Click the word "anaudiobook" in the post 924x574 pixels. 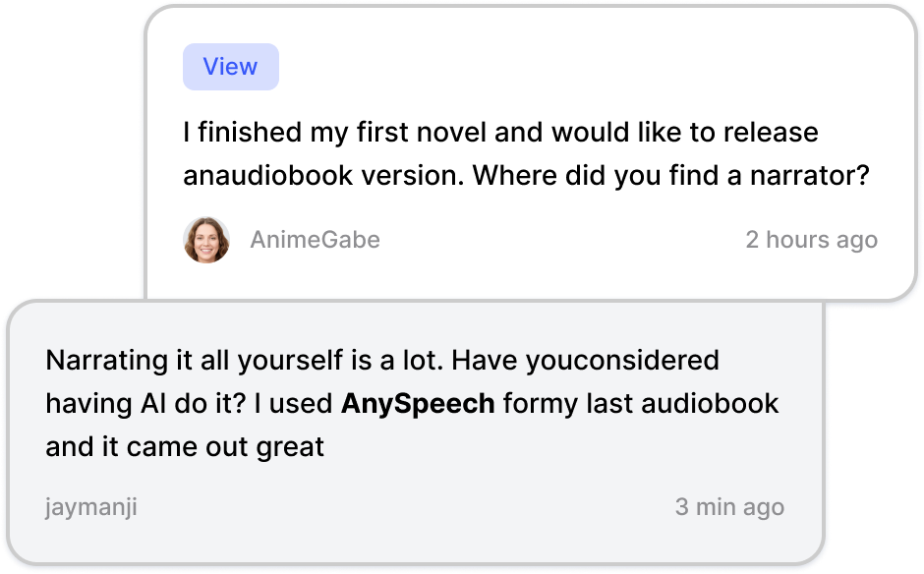[268, 175]
